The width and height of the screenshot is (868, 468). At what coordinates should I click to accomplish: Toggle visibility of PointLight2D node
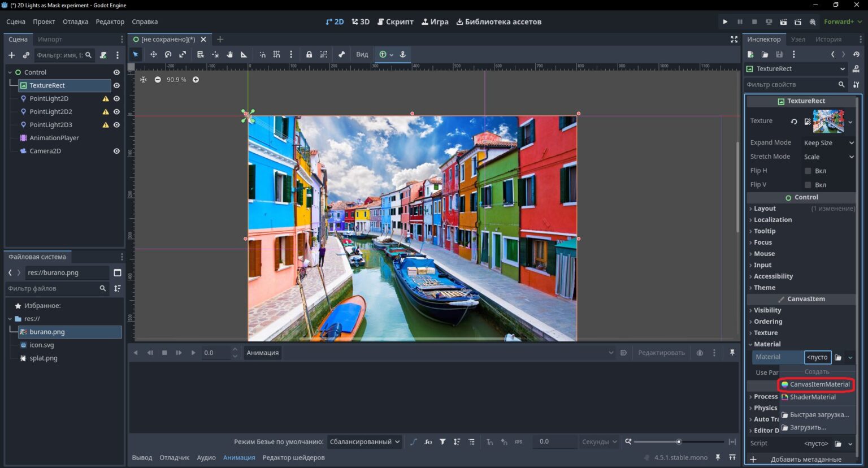116,98
